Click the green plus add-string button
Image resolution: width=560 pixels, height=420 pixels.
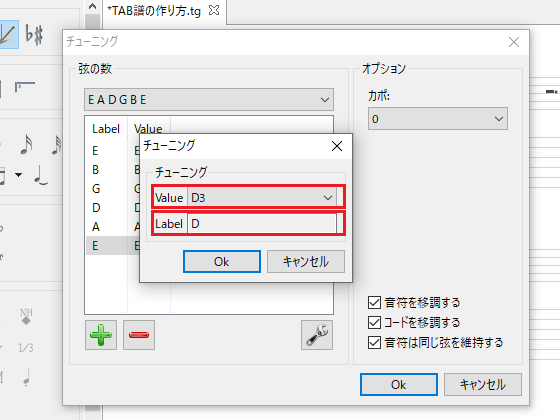click(101, 335)
